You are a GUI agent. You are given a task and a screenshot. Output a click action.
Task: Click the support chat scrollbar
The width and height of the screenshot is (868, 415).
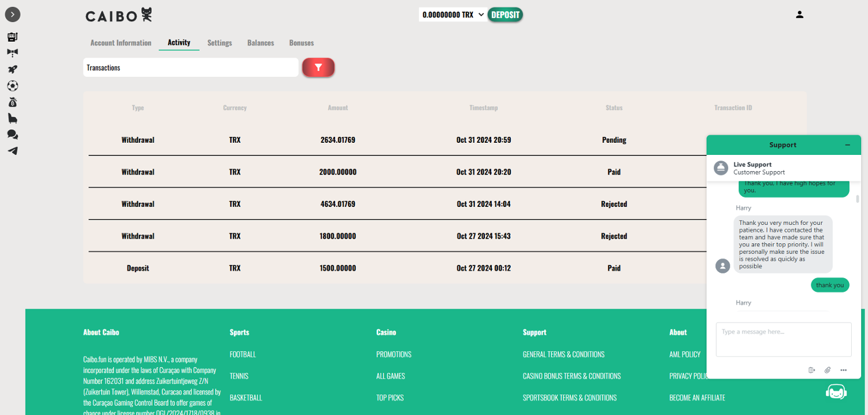point(858,199)
